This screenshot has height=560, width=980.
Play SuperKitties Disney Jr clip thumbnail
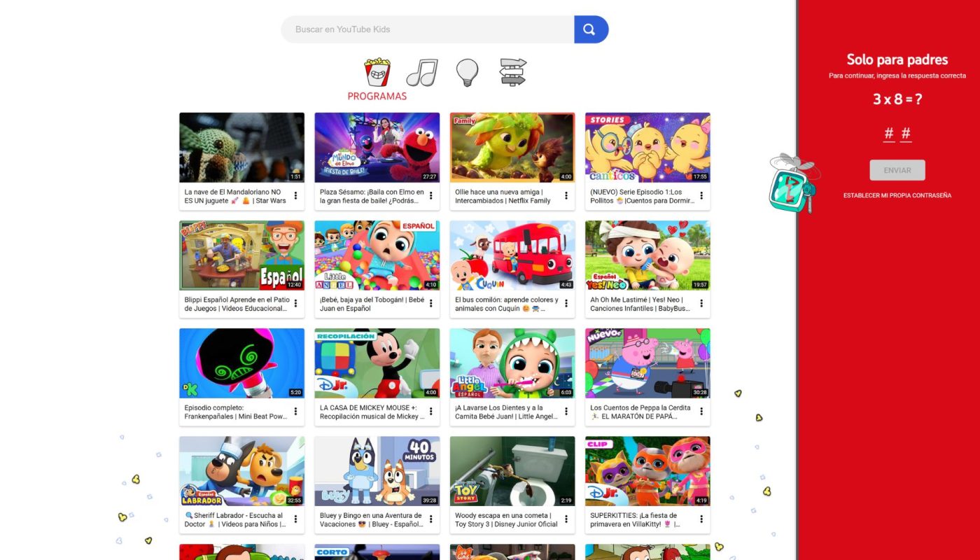647,471
